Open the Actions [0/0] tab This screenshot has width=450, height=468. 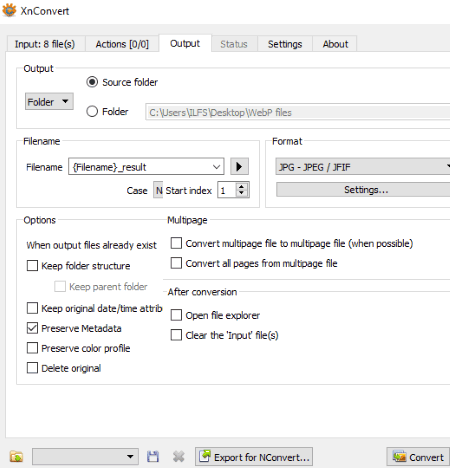coord(122,44)
